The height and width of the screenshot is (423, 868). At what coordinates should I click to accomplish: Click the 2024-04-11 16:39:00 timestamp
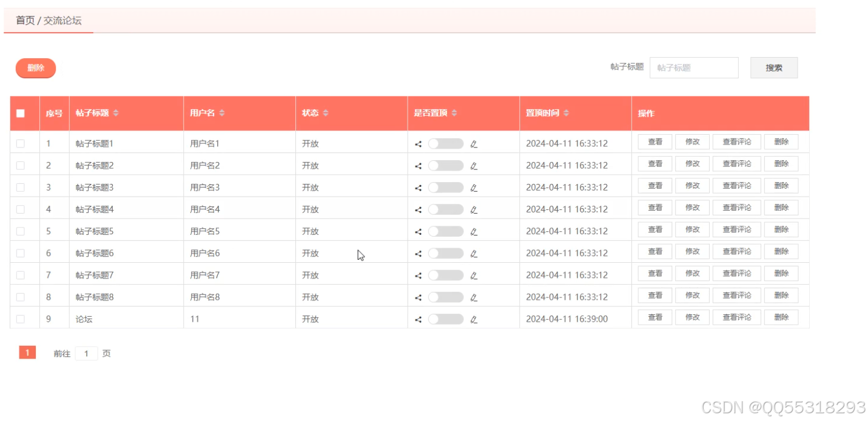tap(567, 319)
